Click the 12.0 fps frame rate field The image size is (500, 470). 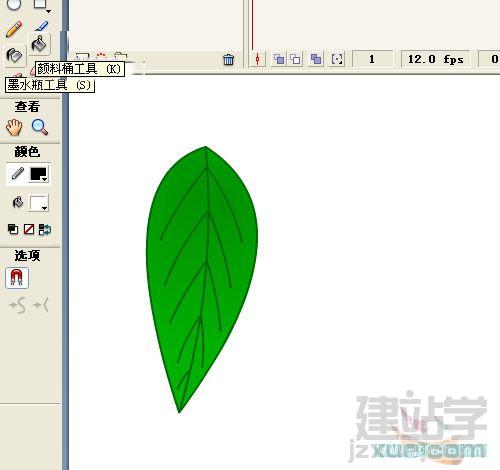coord(435,59)
